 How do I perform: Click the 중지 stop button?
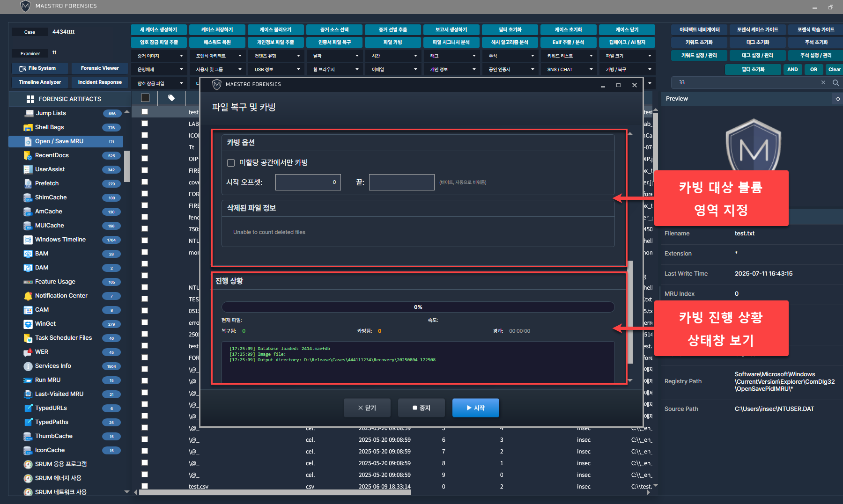tap(421, 408)
